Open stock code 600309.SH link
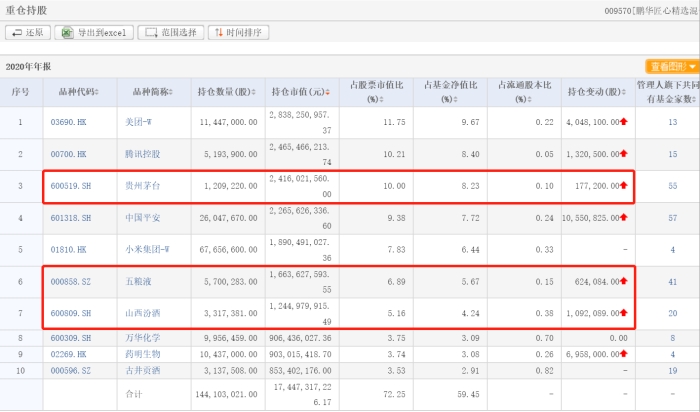 [x=71, y=338]
